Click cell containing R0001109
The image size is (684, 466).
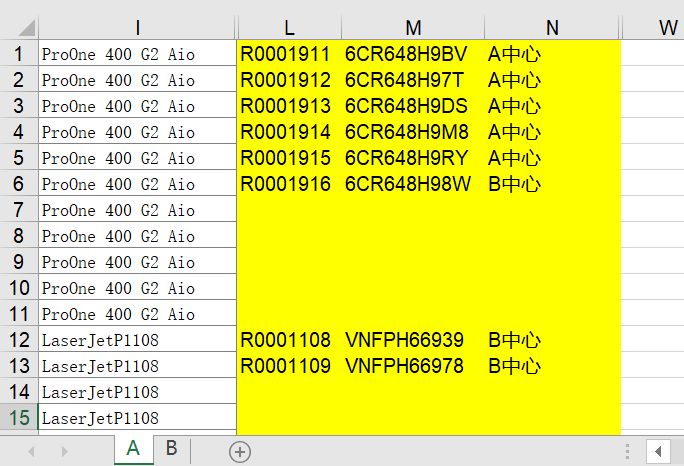(289, 365)
